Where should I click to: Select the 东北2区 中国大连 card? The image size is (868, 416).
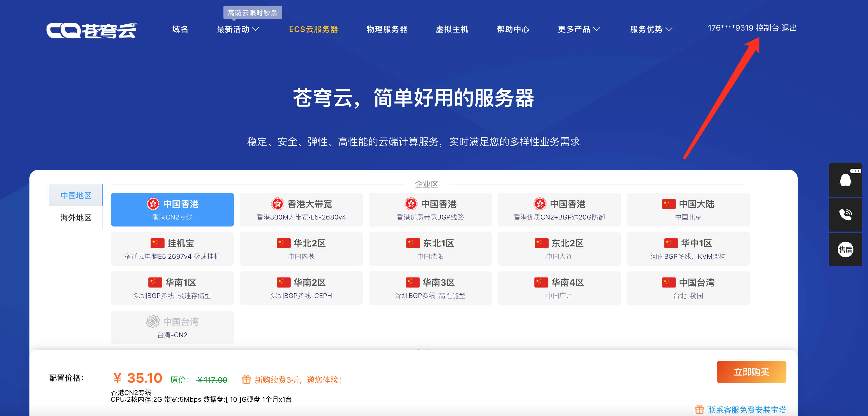click(x=559, y=249)
